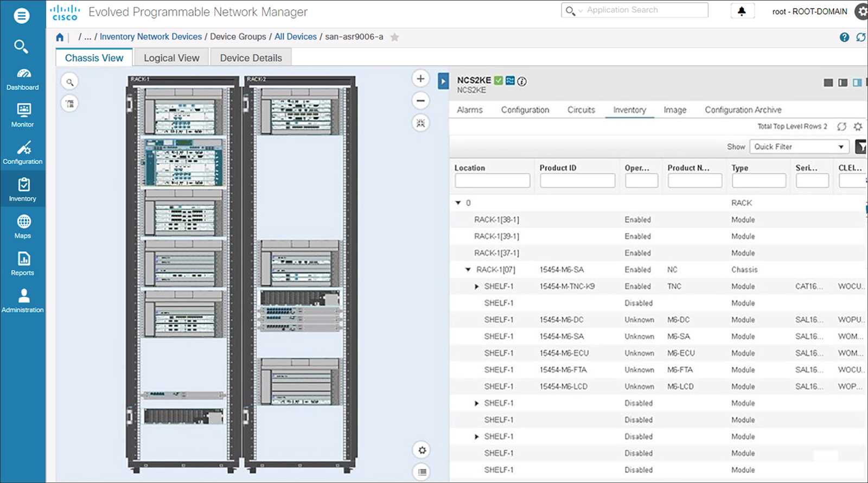868x483 pixels.
Task: Open inventory table settings gear
Action: (x=858, y=126)
